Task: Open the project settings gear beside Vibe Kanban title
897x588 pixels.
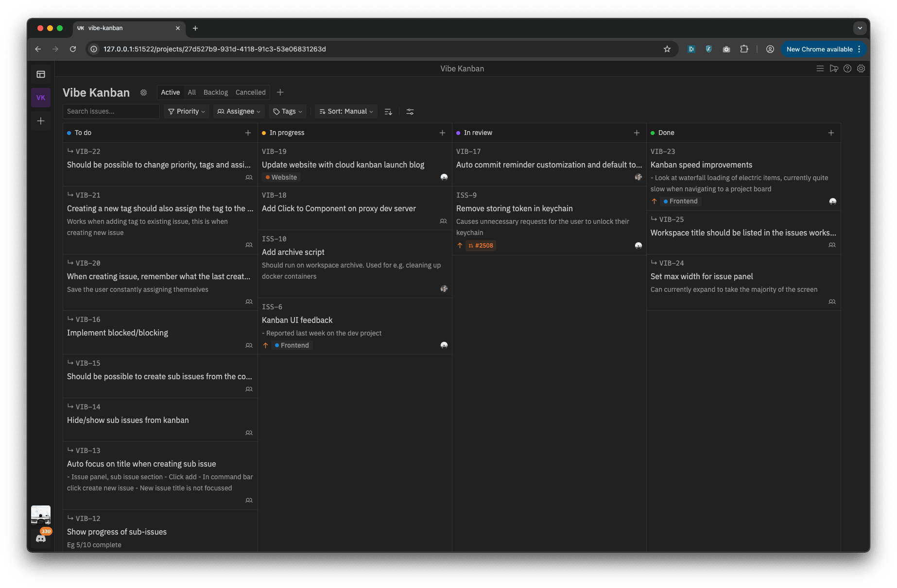Action: (x=143, y=93)
